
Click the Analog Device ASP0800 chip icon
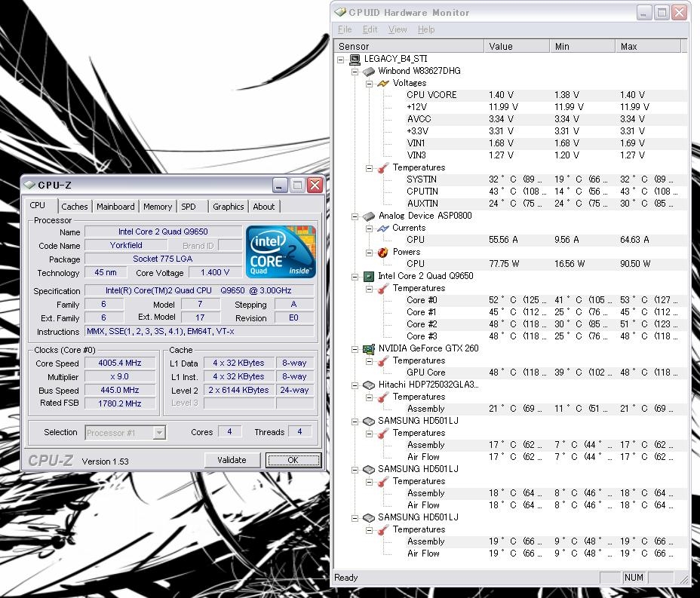(x=369, y=216)
